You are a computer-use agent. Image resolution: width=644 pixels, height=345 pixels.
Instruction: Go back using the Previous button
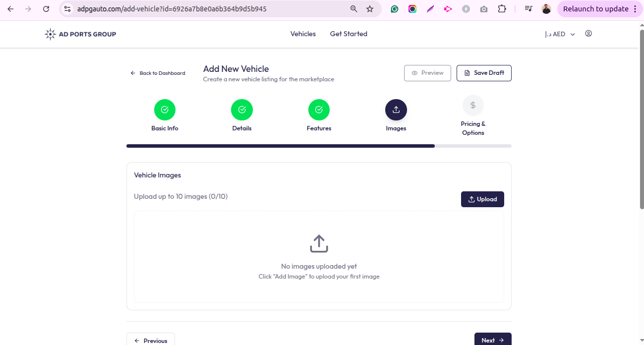pos(151,340)
